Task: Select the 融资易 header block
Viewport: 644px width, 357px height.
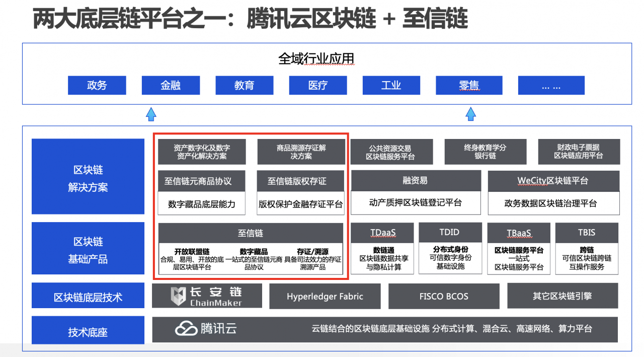Action: pos(416,181)
